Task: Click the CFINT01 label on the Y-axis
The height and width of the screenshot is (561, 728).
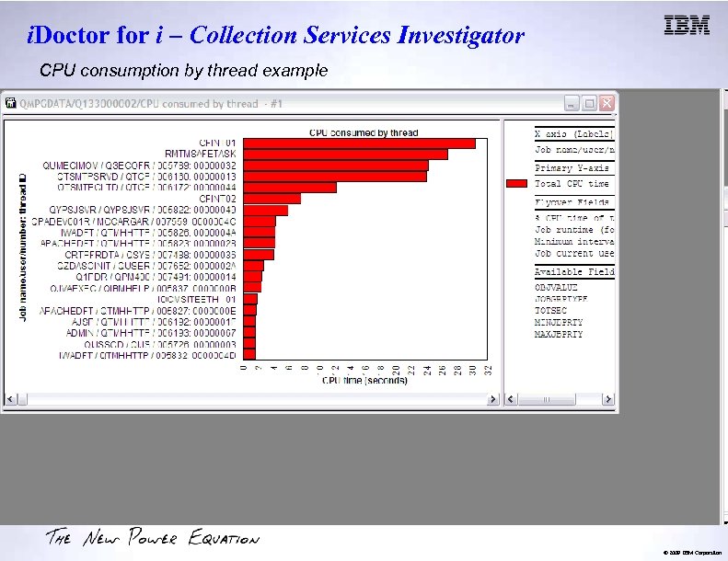Action: coord(217,143)
